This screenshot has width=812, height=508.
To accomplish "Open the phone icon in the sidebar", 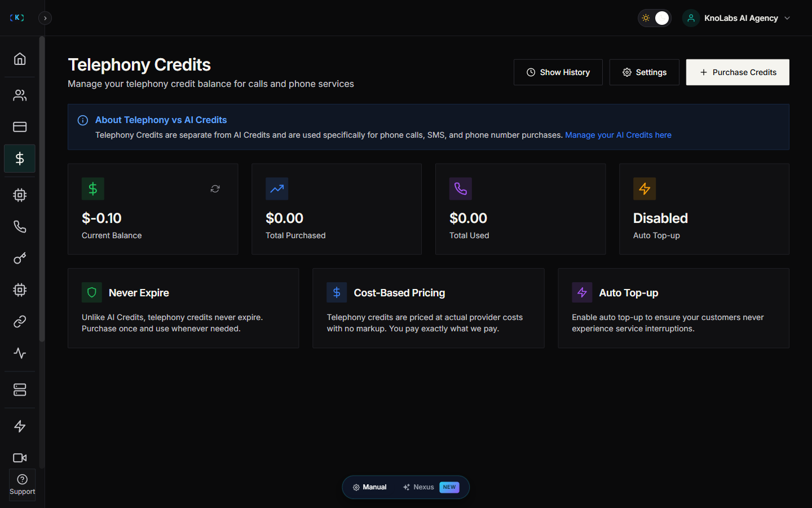I will (x=20, y=227).
